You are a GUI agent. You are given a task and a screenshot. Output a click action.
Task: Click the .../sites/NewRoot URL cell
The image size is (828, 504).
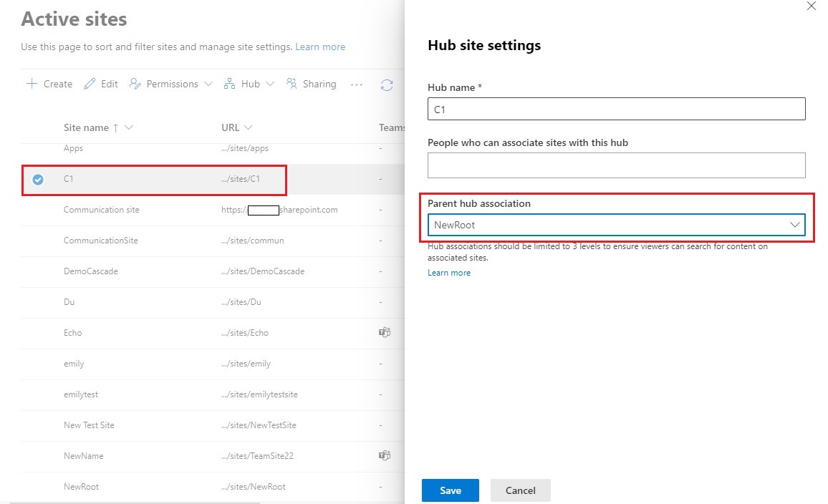click(254, 487)
